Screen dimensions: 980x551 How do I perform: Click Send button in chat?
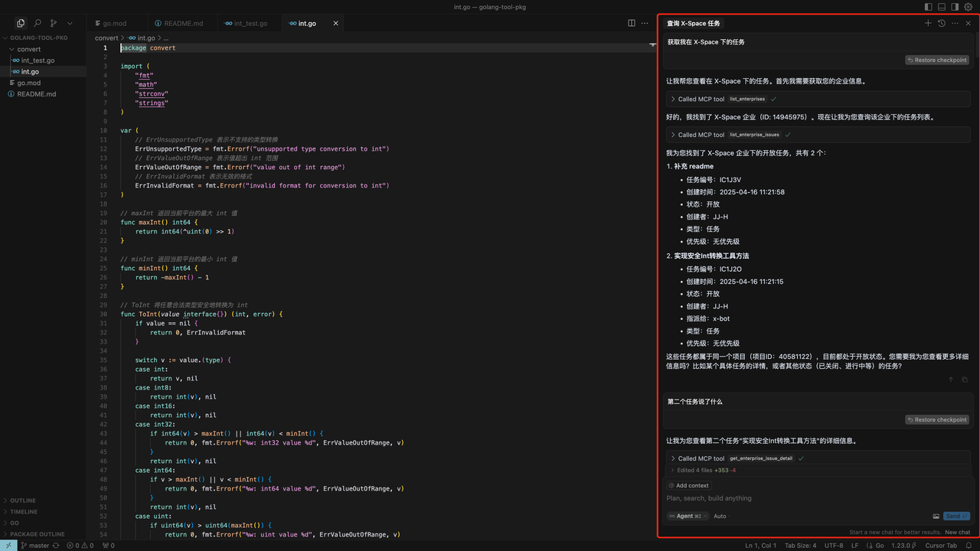[x=956, y=517]
